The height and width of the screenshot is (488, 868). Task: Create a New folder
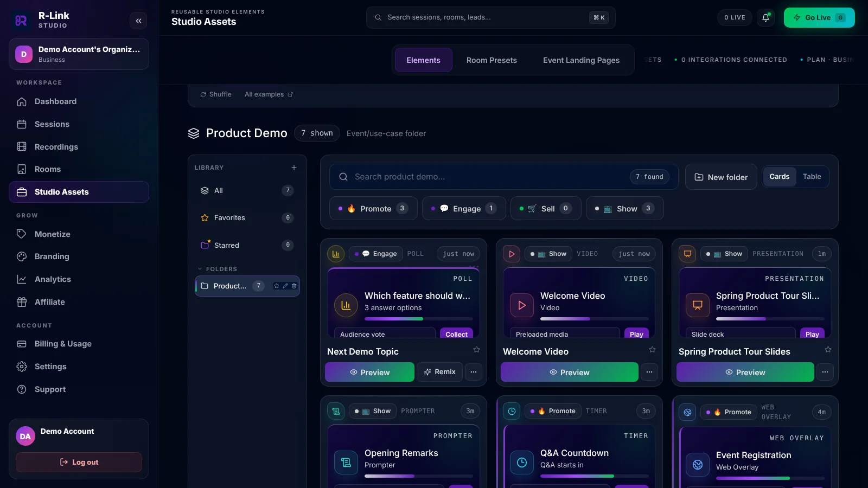(x=721, y=177)
